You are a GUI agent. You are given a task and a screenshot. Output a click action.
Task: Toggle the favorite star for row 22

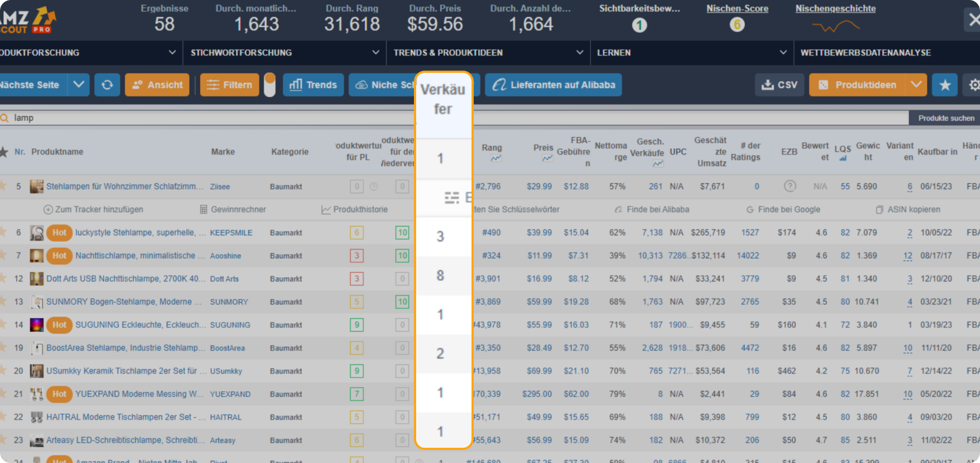[x=3, y=417]
